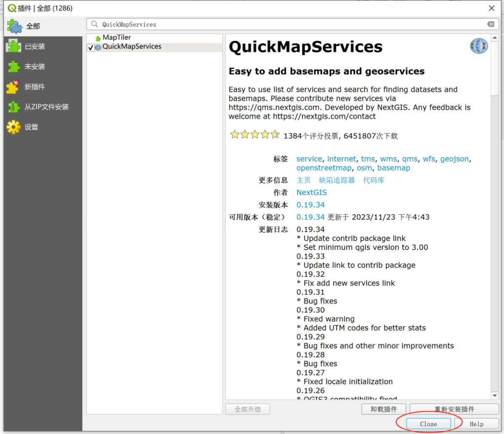Screen dimensions: 504x434
Task: Follow the 'tms' tag link
Action: click(x=368, y=159)
